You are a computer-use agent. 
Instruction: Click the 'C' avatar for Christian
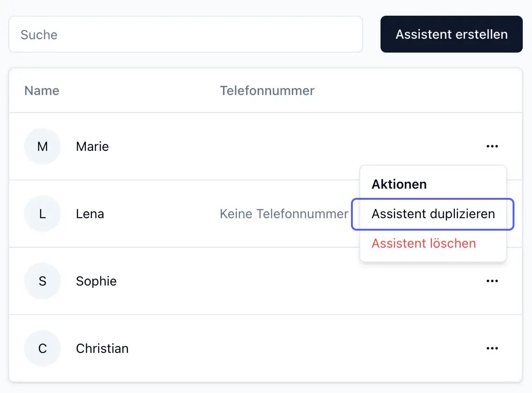[42, 348]
